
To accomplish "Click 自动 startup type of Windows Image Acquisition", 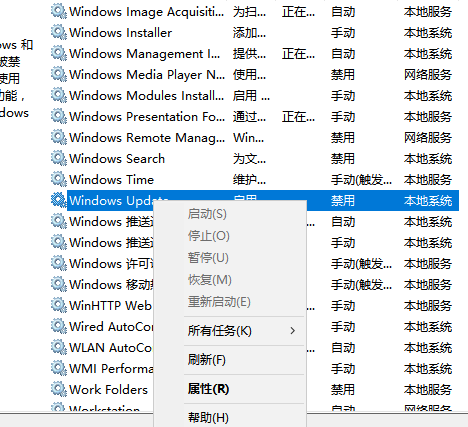I will click(343, 12).
